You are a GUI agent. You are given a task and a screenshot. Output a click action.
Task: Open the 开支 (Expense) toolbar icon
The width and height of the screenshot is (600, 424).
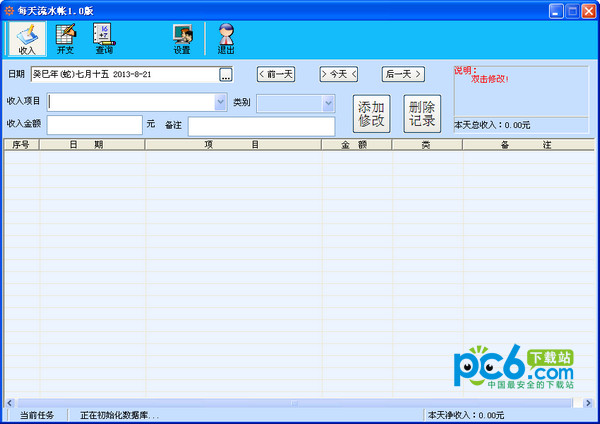click(x=66, y=38)
